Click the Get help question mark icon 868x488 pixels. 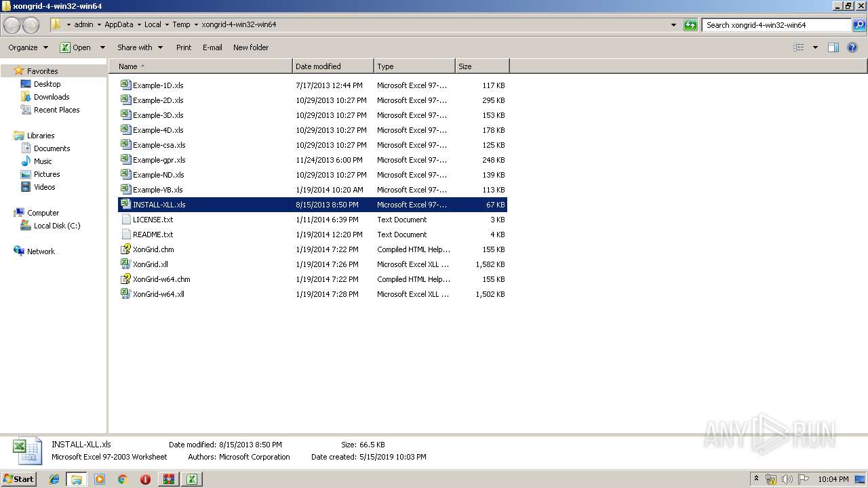coord(853,47)
